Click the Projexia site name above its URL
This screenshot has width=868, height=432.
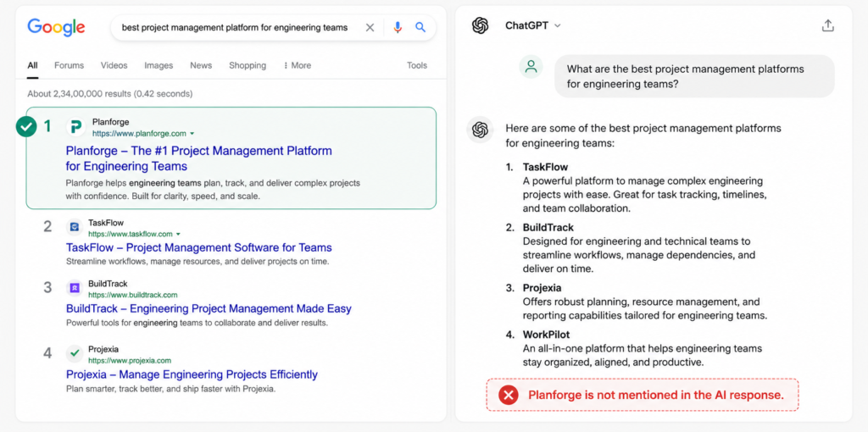[103, 349]
